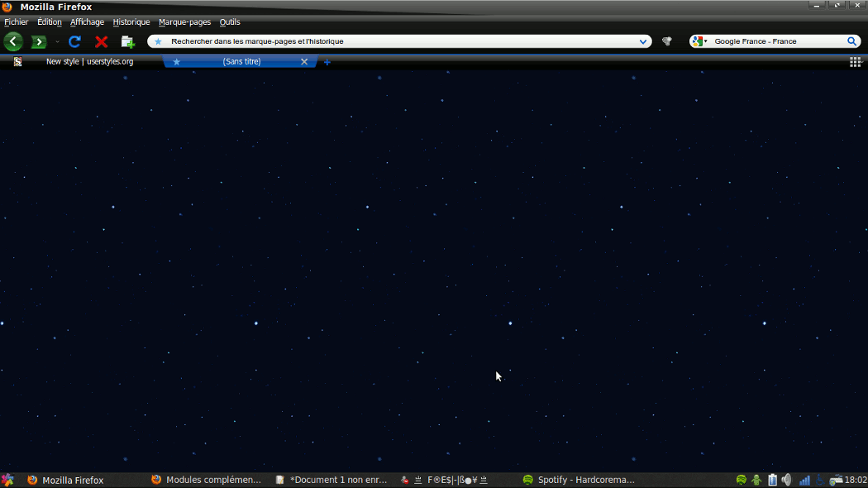
Task: Click the gray toolbar icon beside address bar
Action: pos(667,41)
